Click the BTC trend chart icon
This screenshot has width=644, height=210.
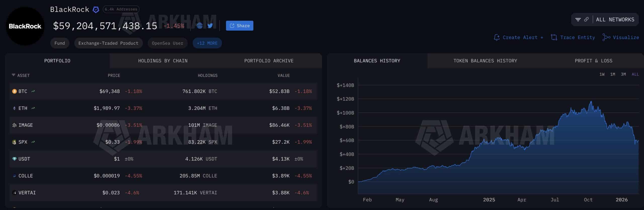click(x=33, y=91)
